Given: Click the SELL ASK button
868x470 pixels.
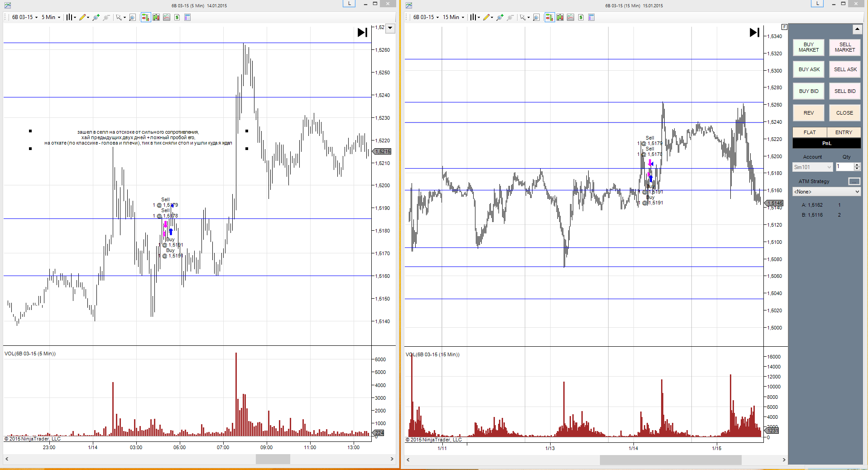Looking at the screenshot, I should click(x=845, y=69).
